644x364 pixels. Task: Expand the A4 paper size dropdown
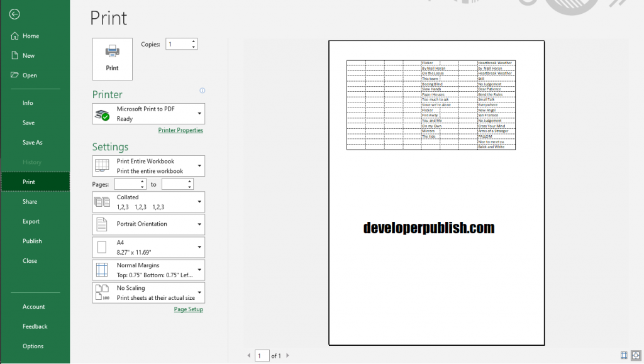point(148,247)
